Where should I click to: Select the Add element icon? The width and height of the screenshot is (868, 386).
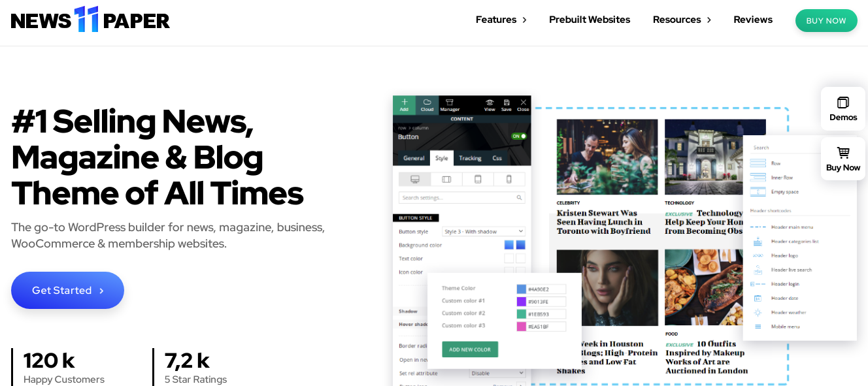tap(404, 103)
